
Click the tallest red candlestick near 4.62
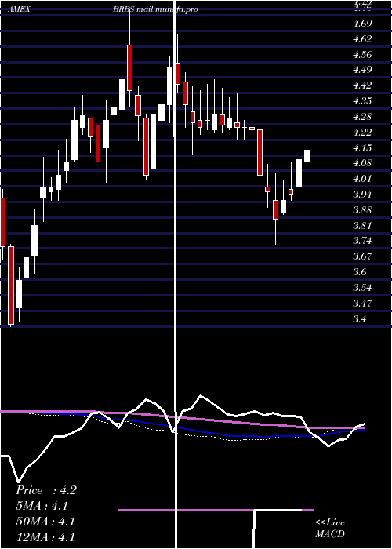pyautogui.click(x=130, y=67)
